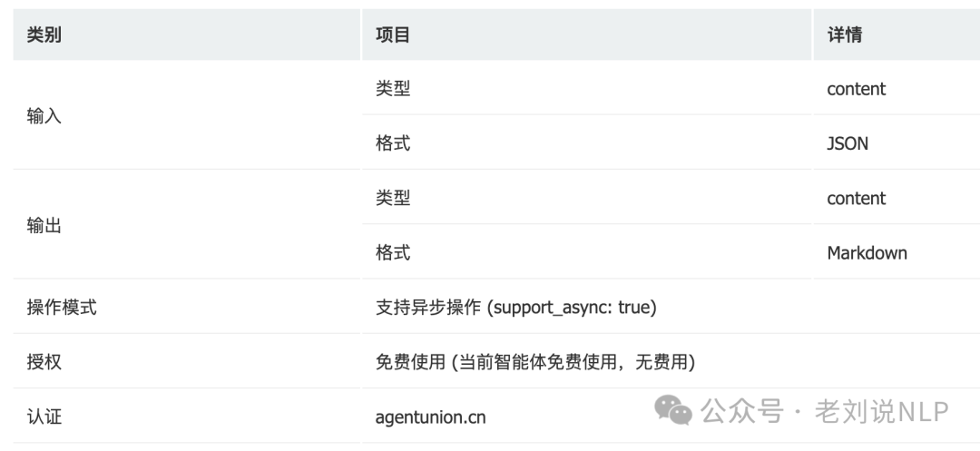
Task: Click the content value in the 输出 row
Action: [857, 198]
